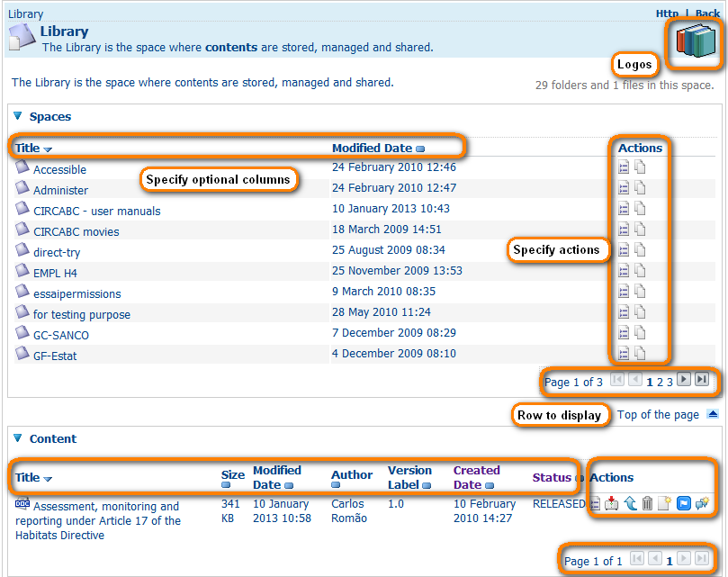The image size is (728, 577).
Task: Collapse the Content section
Action: pos(17,438)
